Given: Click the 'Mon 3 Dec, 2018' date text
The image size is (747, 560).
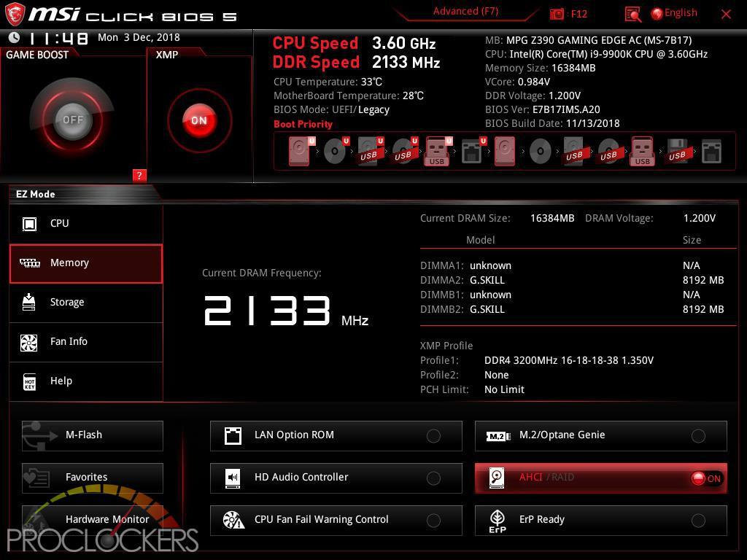Looking at the screenshot, I should click(x=139, y=38).
